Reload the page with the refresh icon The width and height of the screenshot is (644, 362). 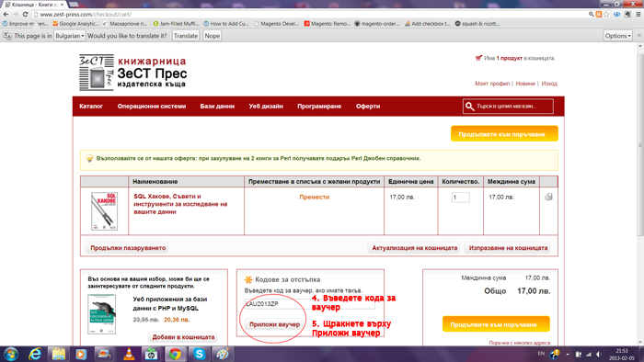click(x=25, y=14)
